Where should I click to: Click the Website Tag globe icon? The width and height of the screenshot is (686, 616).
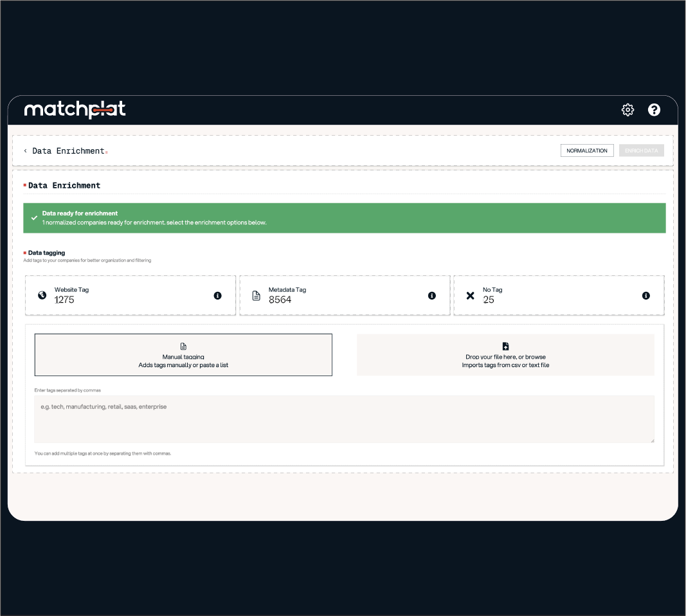pyautogui.click(x=42, y=296)
